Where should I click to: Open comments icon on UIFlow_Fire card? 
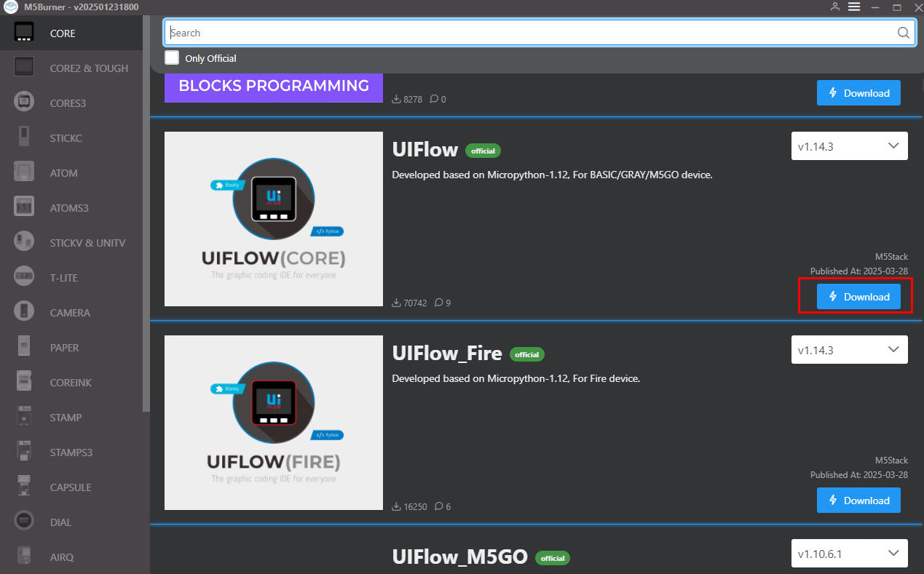click(438, 506)
